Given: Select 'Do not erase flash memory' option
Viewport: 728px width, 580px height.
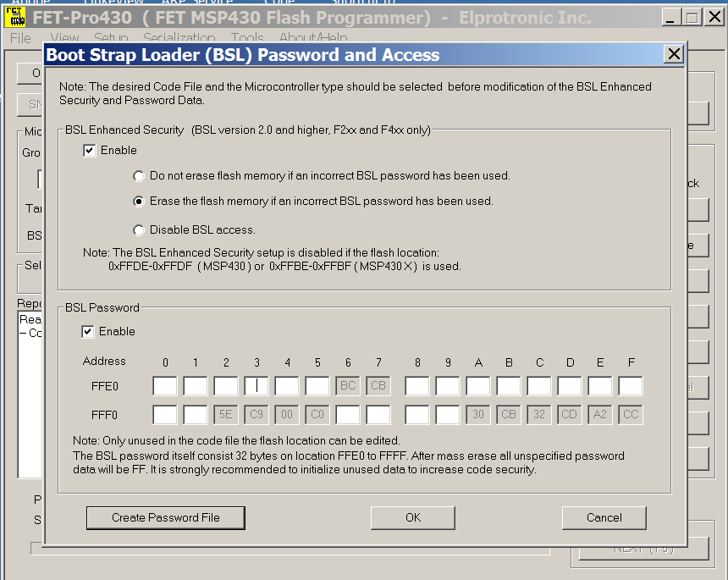Looking at the screenshot, I should (138, 176).
